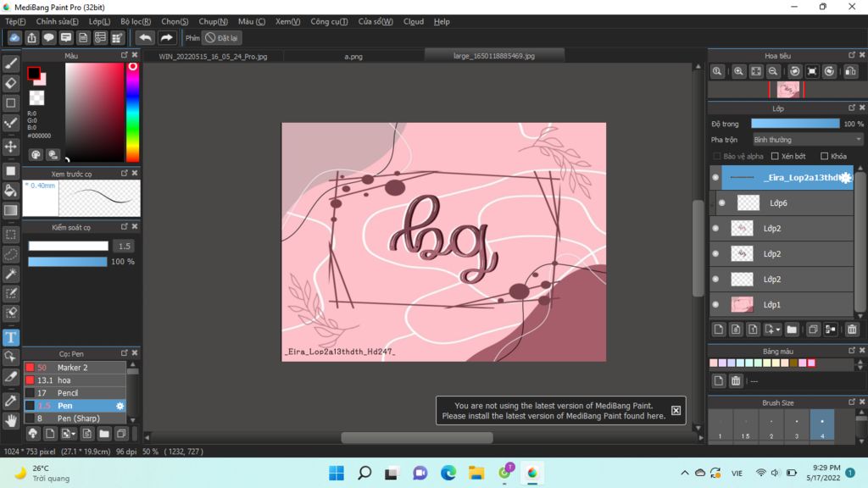The height and width of the screenshot is (488, 868).
Task: Open Microsoft Edge from taskbar
Action: [448, 473]
